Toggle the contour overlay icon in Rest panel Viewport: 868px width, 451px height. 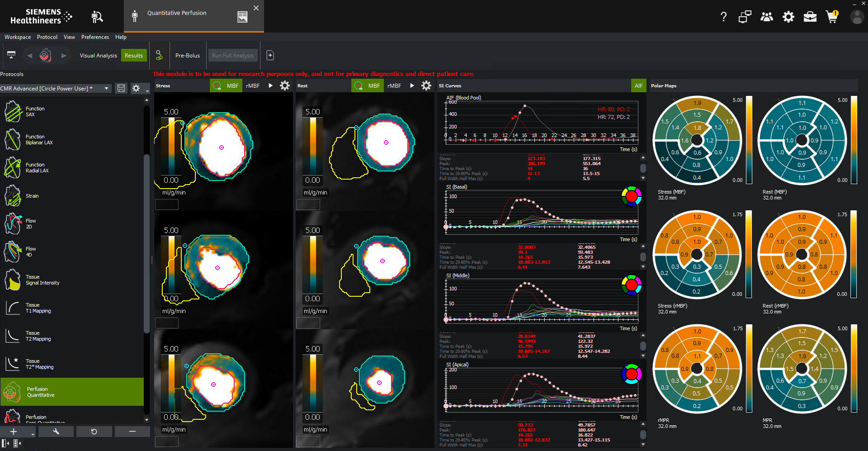point(359,85)
